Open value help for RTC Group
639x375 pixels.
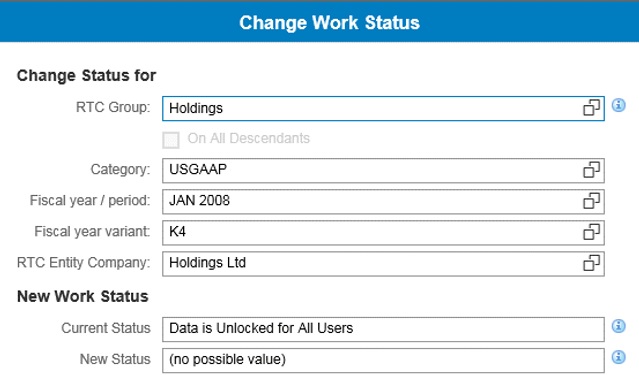[591, 108]
